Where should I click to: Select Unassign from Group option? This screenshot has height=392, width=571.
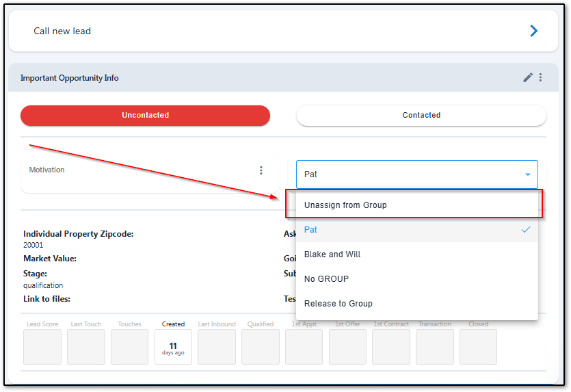pyautogui.click(x=346, y=205)
